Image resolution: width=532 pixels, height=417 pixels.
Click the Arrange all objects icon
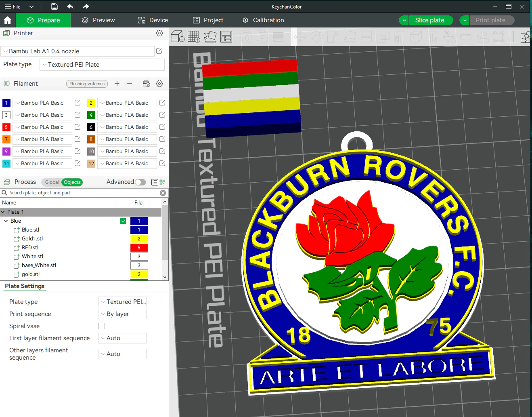click(226, 37)
